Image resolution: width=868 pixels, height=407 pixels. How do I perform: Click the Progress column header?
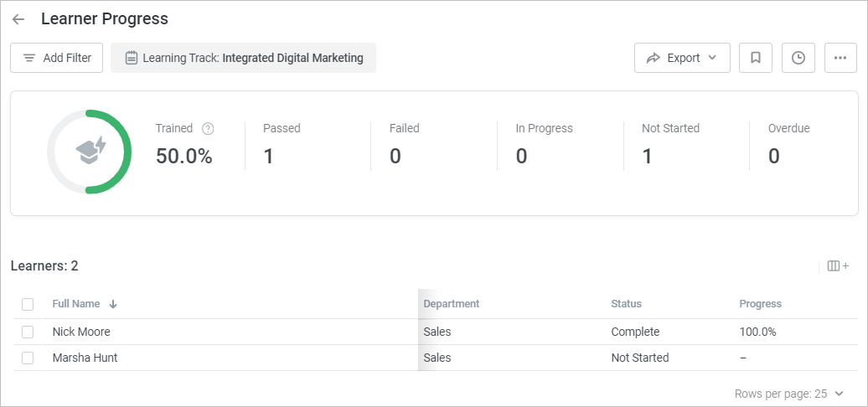760,304
